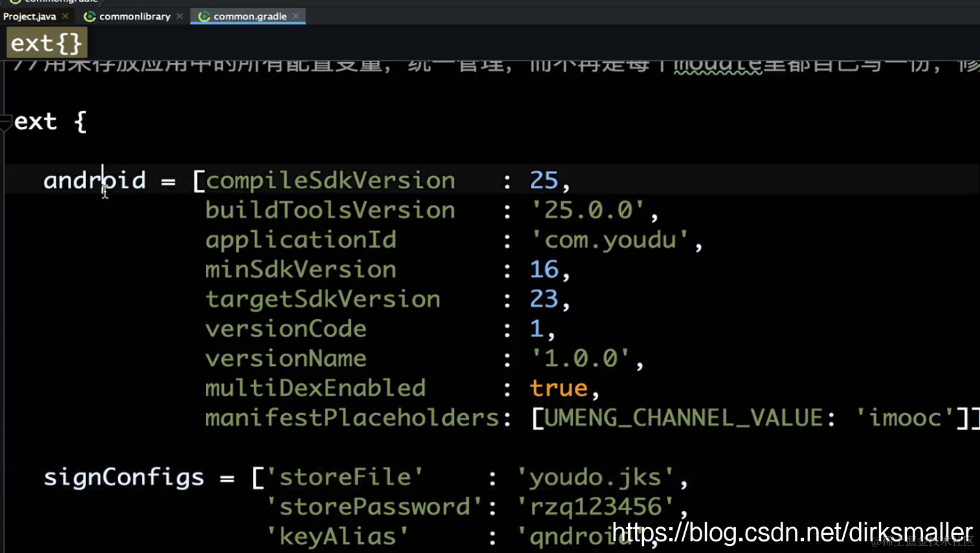Click the manifestPlaceholders key
The image size is (980, 553).
[x=352, y=418]
